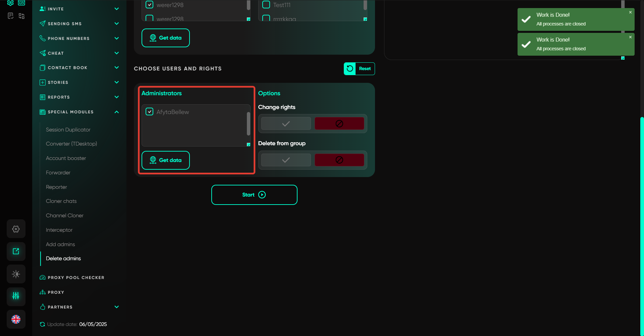Click the sliders equalizer icon in left rail
This screenshot has width=644, height=336.
tap(16, 296)
